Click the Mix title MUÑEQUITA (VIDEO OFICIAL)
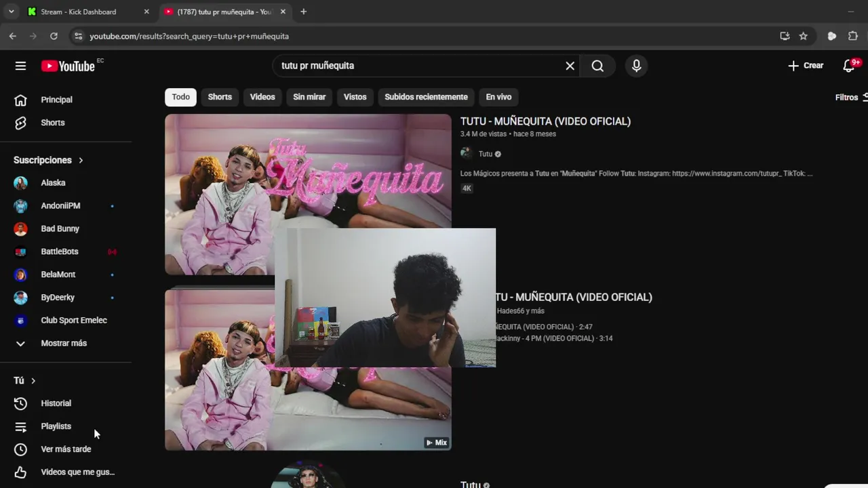This screenshot has width=868, height=488. pos(574,297)
